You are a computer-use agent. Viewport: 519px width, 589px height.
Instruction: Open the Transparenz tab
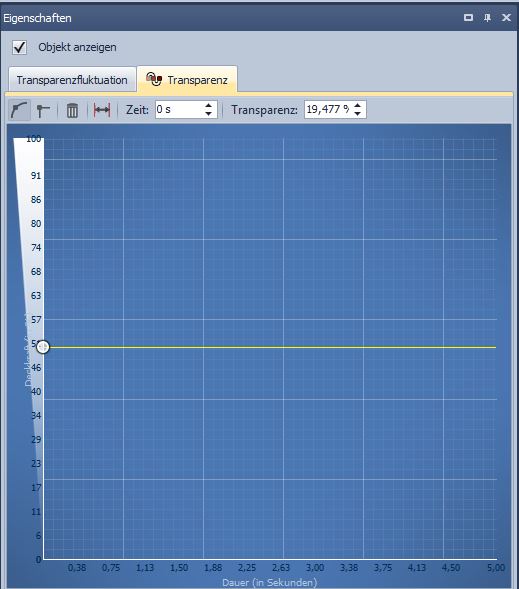(187, 79)
